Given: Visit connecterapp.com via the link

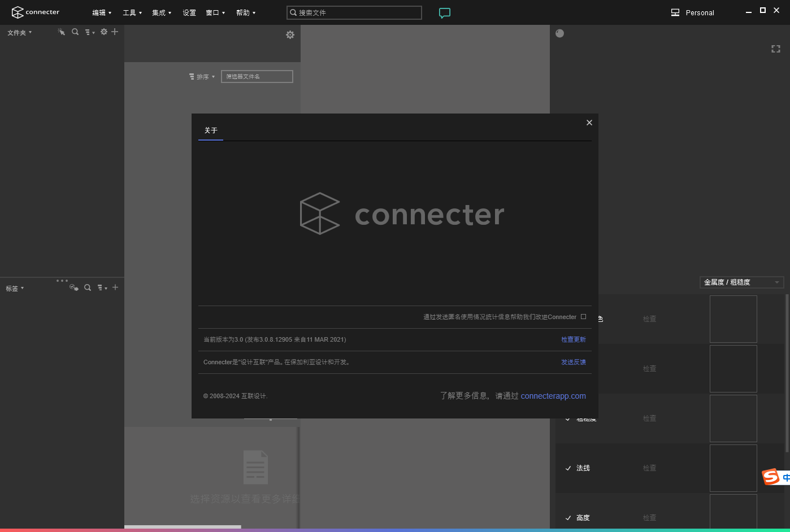Looking at the screenshot, I should (x=553, y=396).
